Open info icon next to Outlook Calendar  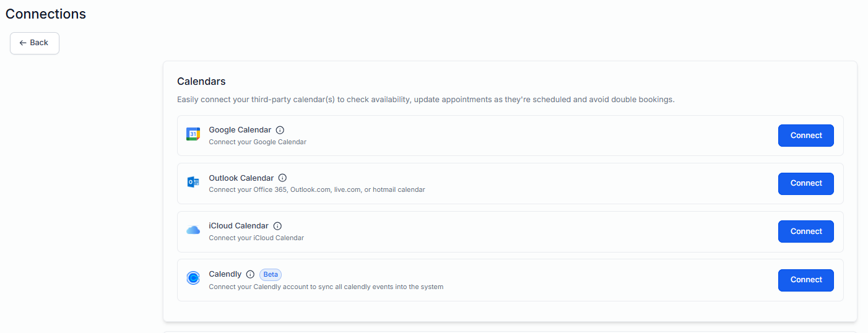click(282, 178)
